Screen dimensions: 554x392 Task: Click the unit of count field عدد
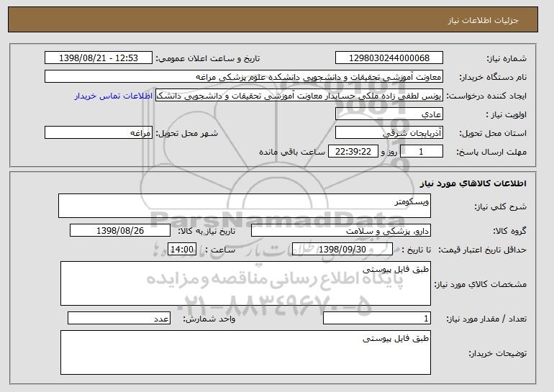[x=119, y=318]
